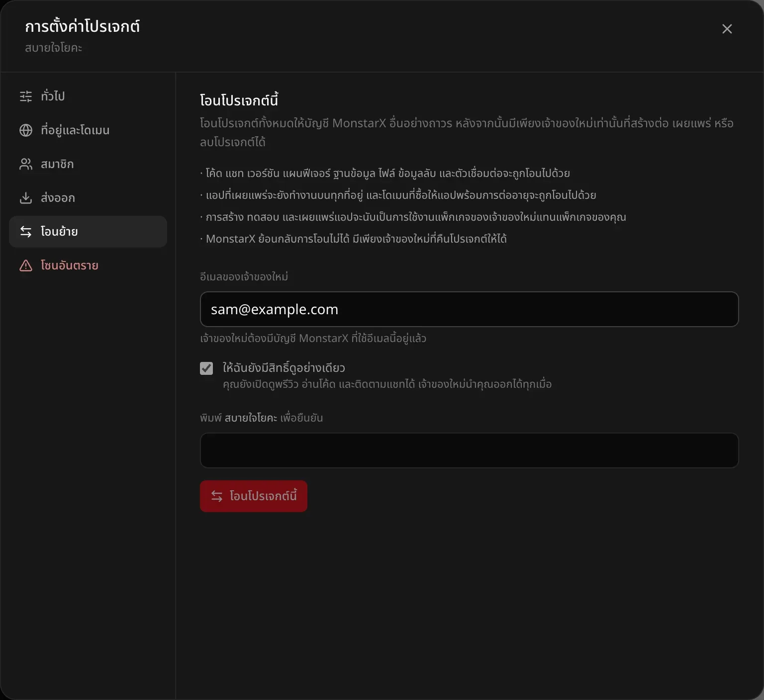Click the bullet starting with การสร้าง ทดสอบ
This screenshot has width=764, height=700.
tap(413, 217)
